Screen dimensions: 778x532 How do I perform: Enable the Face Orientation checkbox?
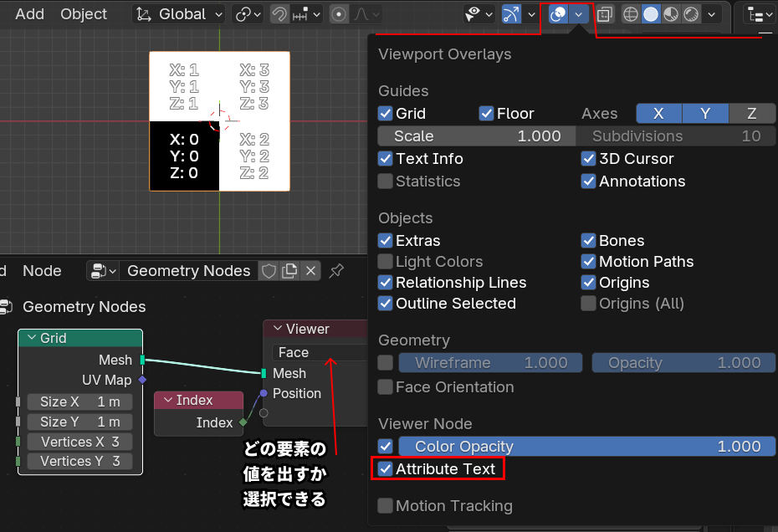coord(386,387)
